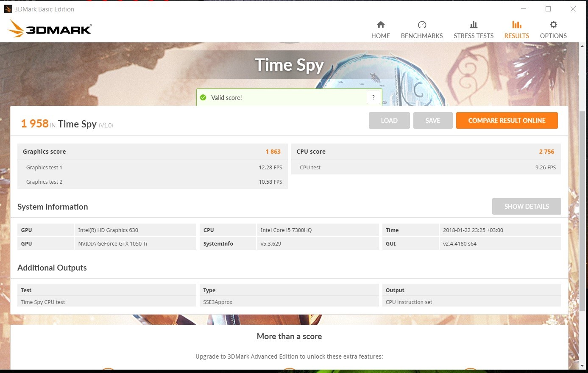Click CPU score value 2 756
Viewport: 588px width, 373px height.
coord(546,152)
